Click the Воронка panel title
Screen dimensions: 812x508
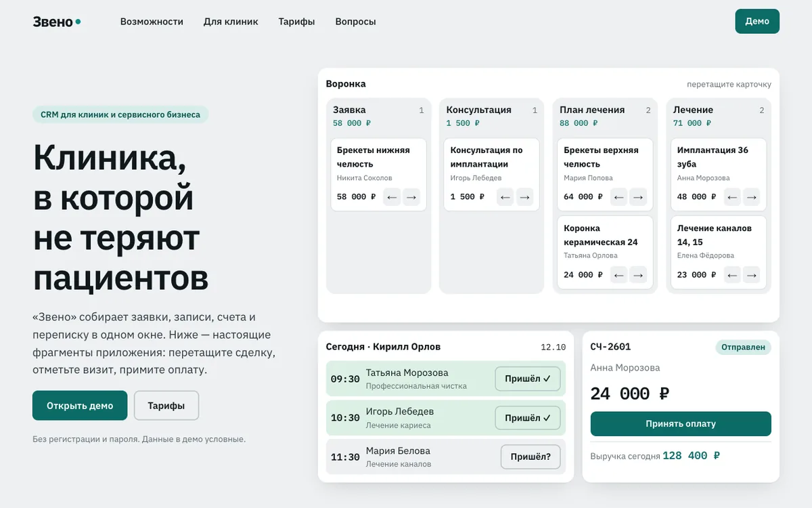tap(346, 84)
